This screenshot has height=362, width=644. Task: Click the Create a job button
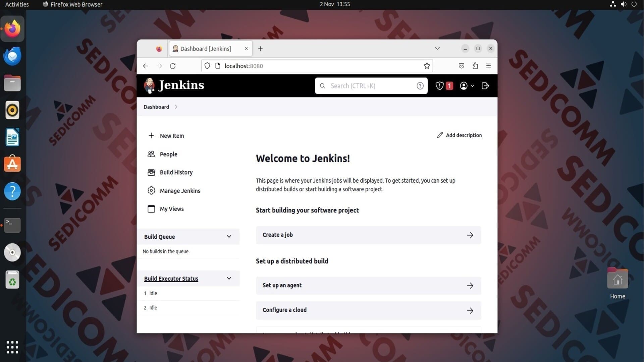(368, 235)
